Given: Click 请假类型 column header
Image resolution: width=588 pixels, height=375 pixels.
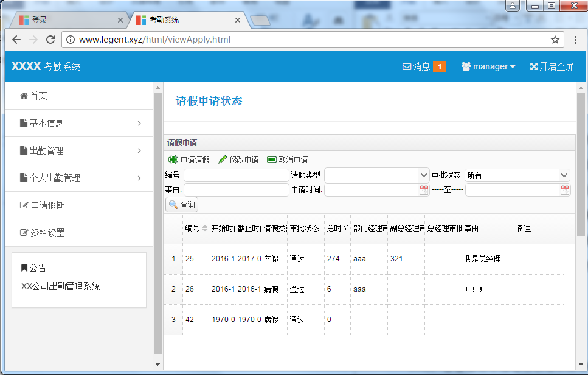Looking at the screenshot, I should tap(274, 229).
